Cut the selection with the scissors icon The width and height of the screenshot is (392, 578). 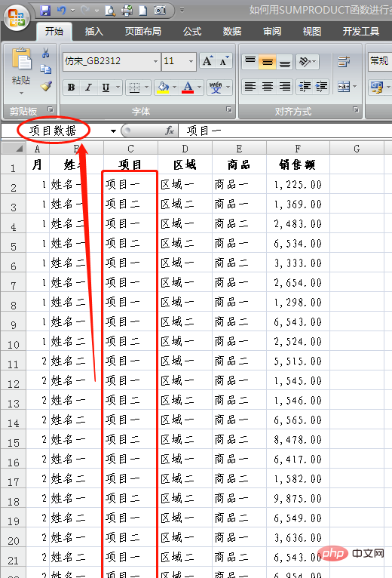point(46,53)
